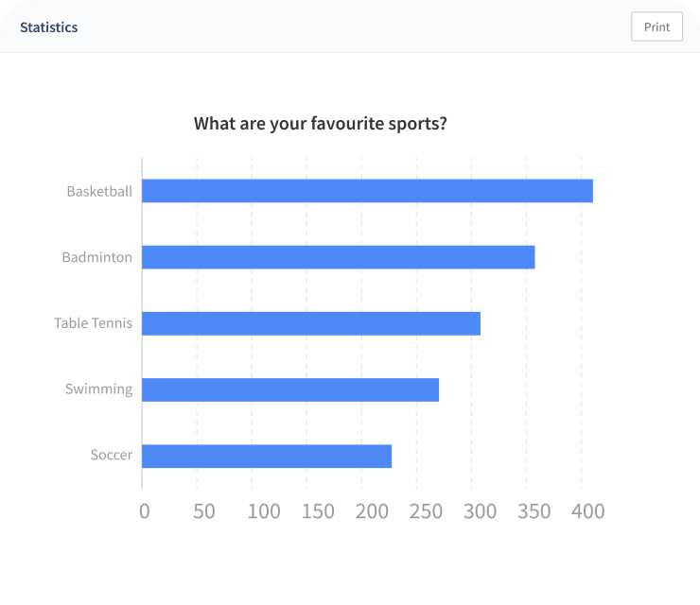Click the Basketball bar in chart

point(367,191)
